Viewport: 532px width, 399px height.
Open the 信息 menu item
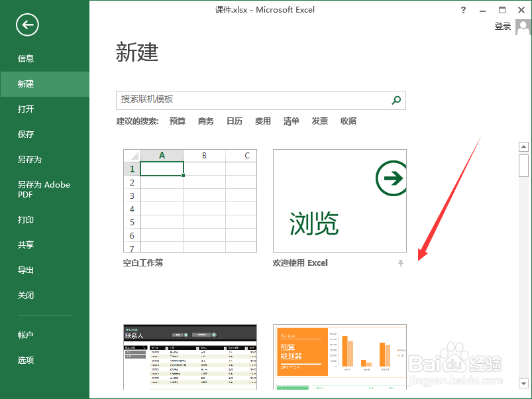(26, 59)
